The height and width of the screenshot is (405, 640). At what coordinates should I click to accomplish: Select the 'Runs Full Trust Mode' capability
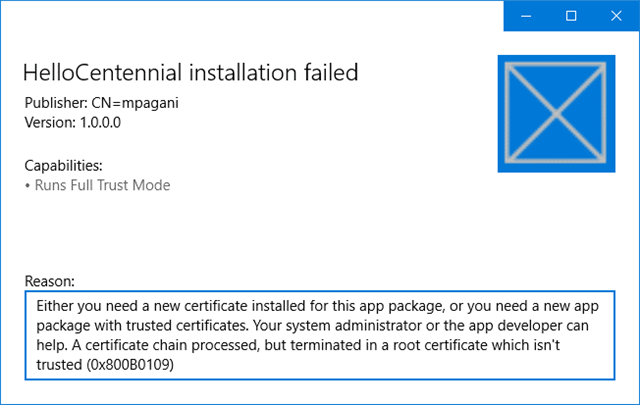[102, 185]
